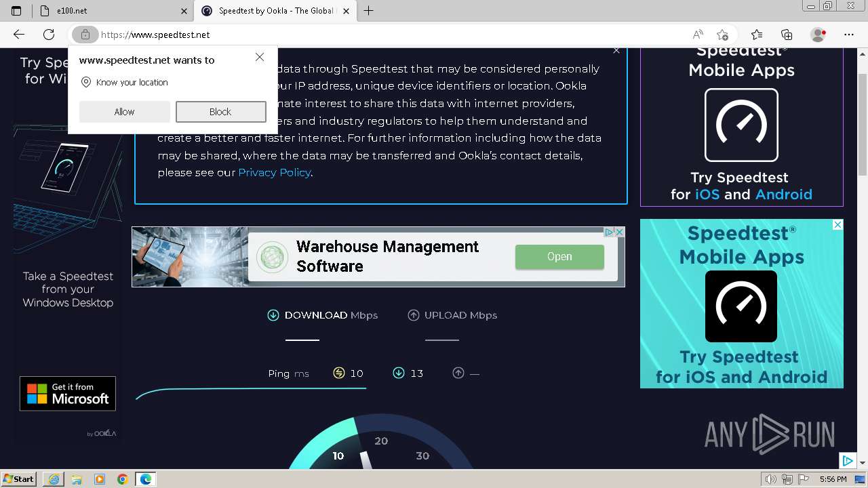
Task: Open the Favorites list
Action: (x=757, y=35)
